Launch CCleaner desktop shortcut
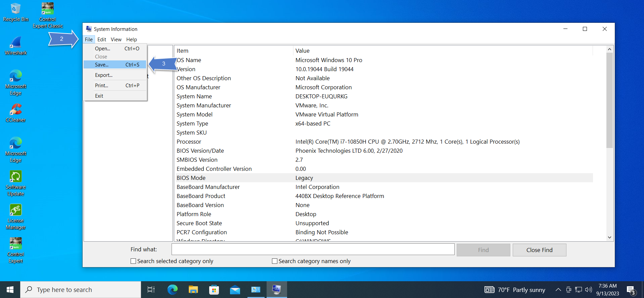The height and width of the screenshot is (298, 644). pos(15,113)
